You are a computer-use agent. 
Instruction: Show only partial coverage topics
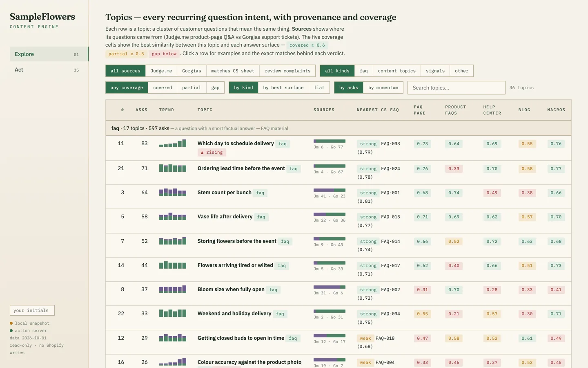192,88
